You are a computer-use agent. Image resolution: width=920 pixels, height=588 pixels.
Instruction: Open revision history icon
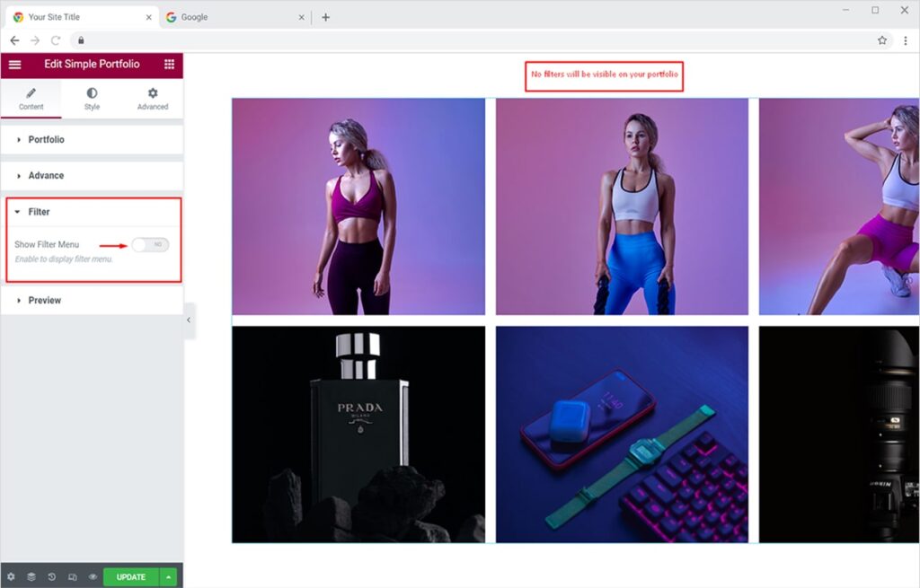[52, 576]
